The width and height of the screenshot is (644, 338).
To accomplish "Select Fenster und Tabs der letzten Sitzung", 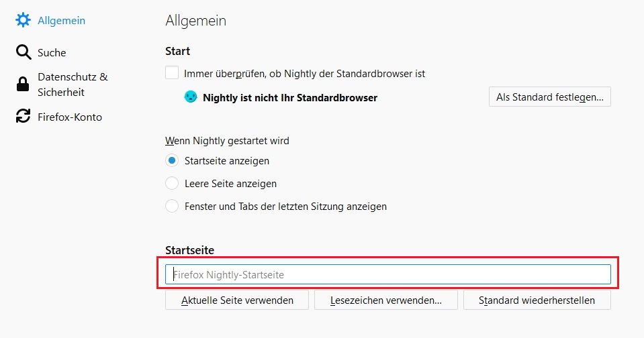I will click(x=172, y=207).
